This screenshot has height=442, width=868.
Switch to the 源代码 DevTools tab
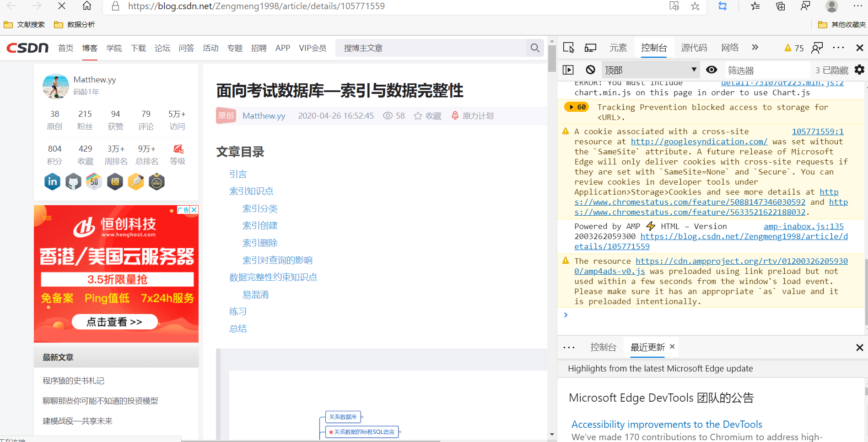694,48
